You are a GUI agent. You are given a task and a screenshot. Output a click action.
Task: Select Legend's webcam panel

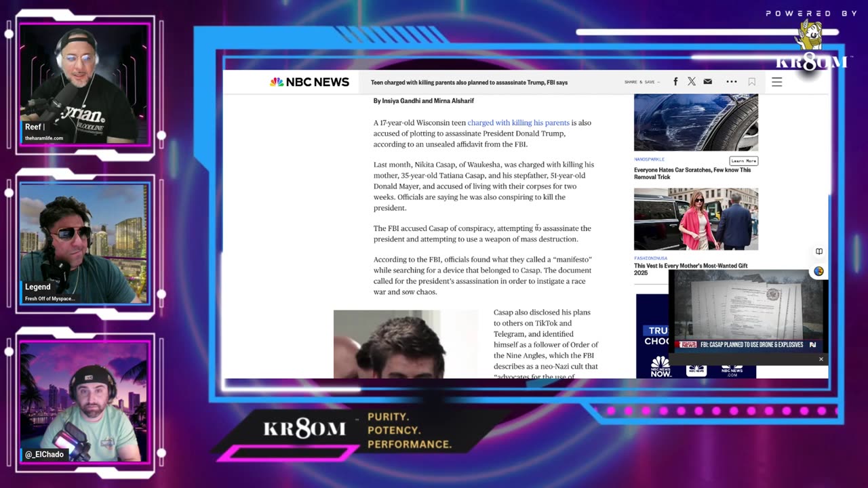[x=84, y=244]
